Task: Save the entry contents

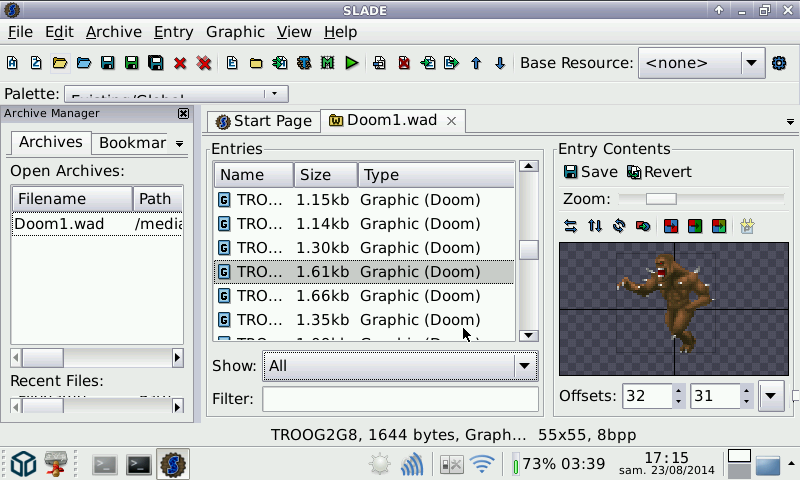Action: click(590, 172)
